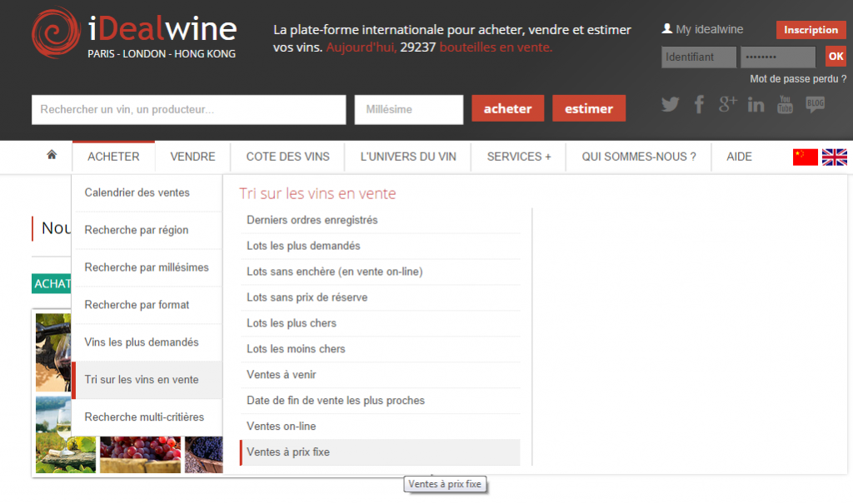
Task: Open the VENDRE menu
Action: [x=192, y=157]
